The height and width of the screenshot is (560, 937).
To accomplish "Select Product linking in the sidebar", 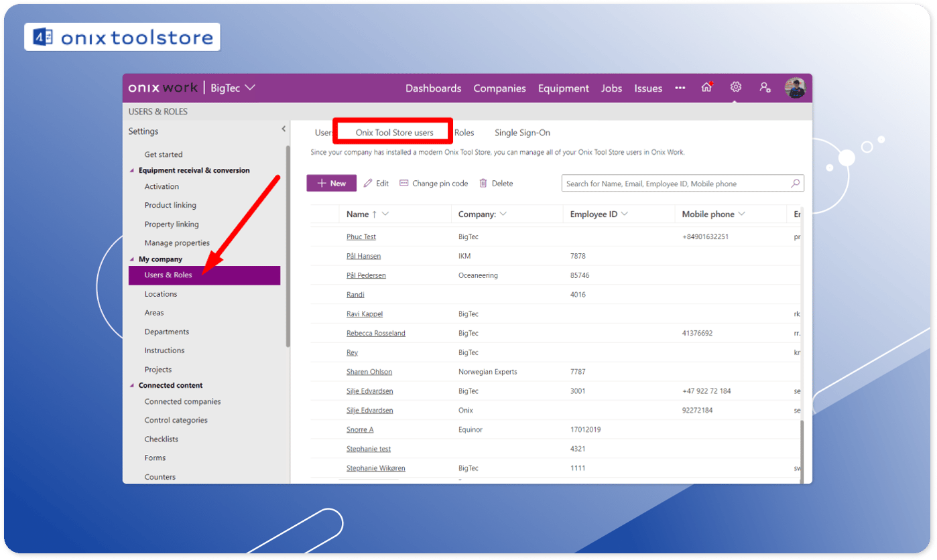I will coord(171,206).
